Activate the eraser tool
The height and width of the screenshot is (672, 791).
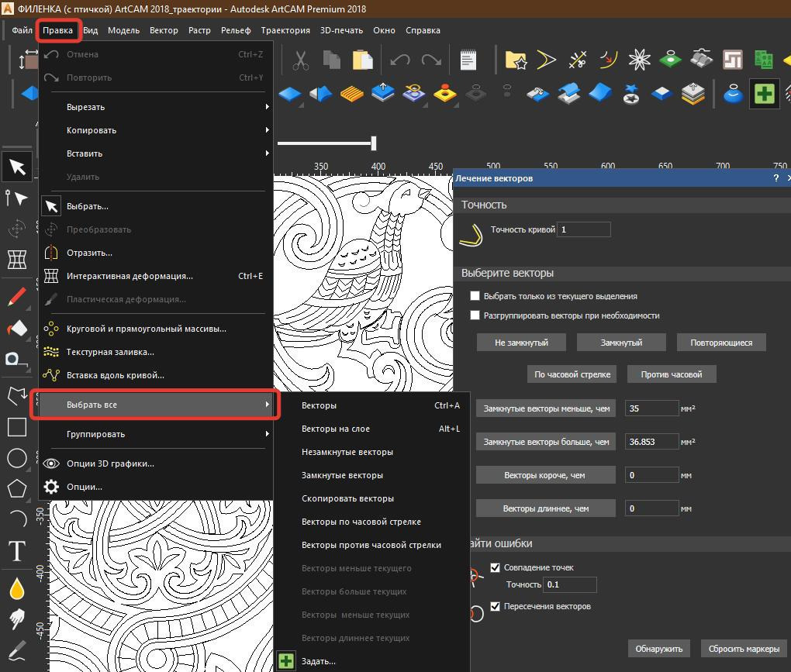point(17,329)
